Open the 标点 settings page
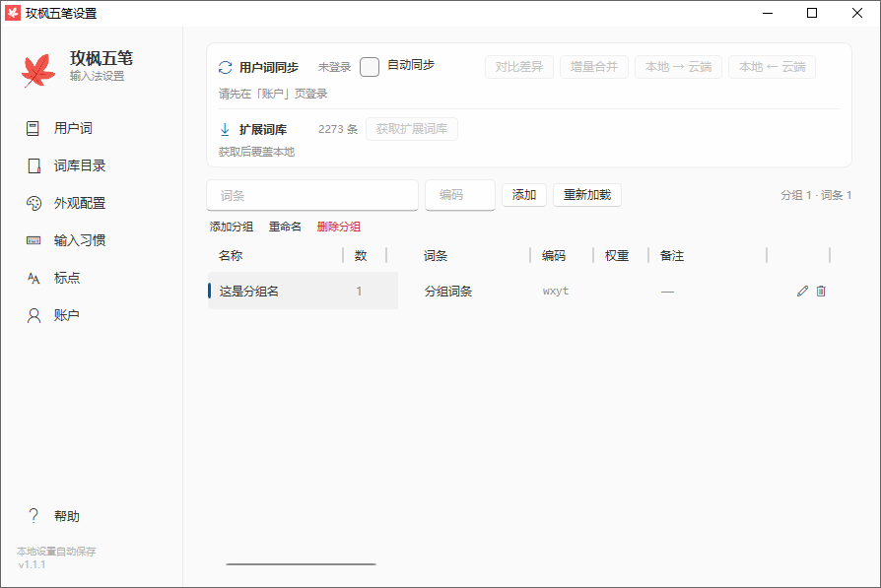The height and width of the screenshot is (588, 881). pyautogui.click(x=67, y=278)
